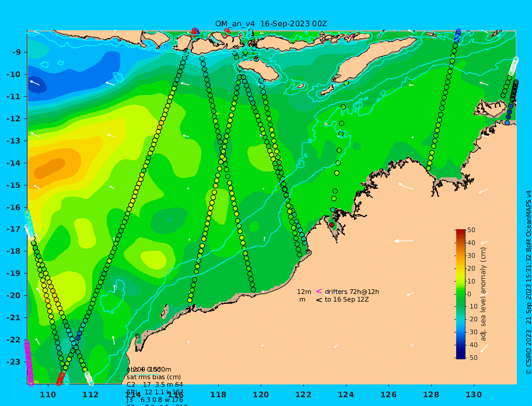Click the magenta drifter arrow legend symbol
Image resolution: width=532 pixels, height=406 pixels.
(319, 291)
